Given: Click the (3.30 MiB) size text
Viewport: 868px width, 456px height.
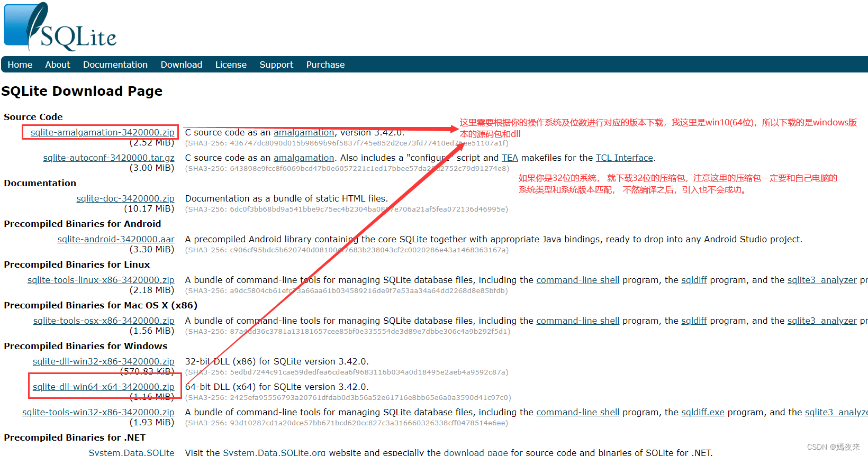Looking at the screenshot, I should tap(152, 249).
